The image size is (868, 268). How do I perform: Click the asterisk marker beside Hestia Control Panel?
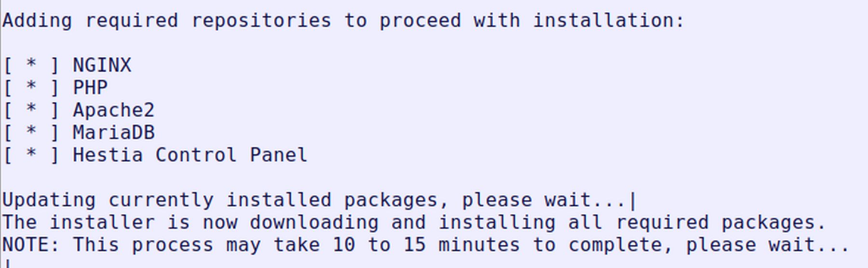click(31, 154)
